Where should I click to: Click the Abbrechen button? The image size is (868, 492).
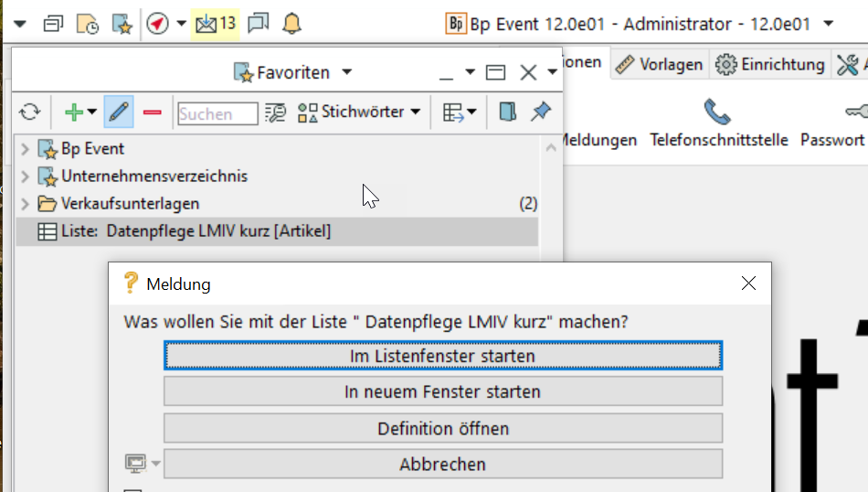pyautogui.click(x=442, y=465)
